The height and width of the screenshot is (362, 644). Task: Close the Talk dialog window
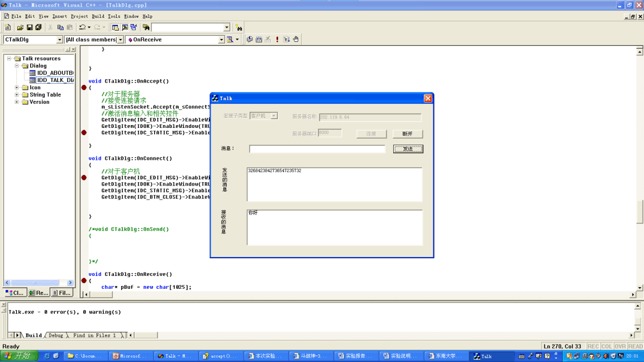tap(428, 98)
